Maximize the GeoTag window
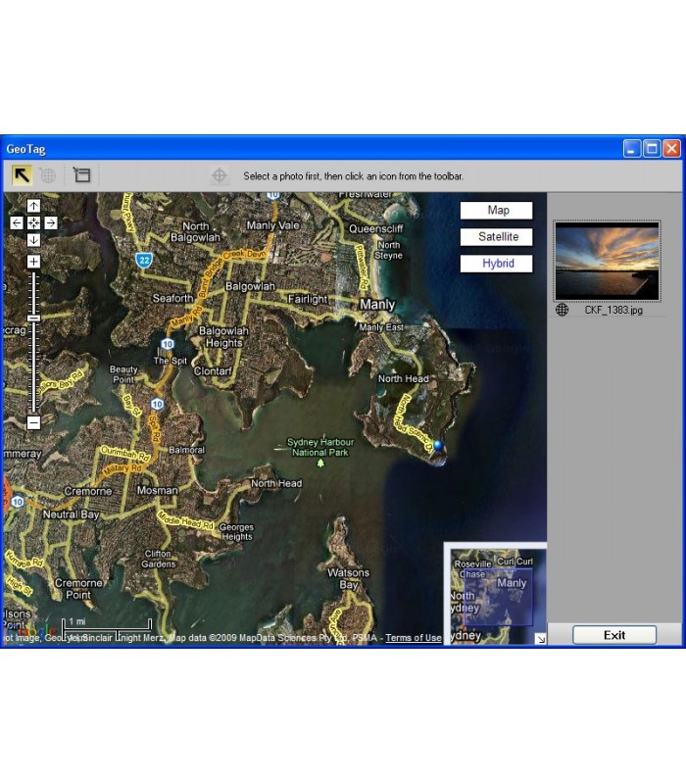The height and width of the screenshot is (784, 686). [x=652, y=149]
